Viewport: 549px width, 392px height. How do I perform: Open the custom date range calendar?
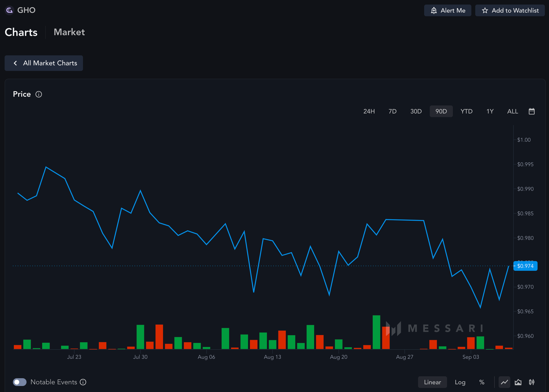pos(531,111)
